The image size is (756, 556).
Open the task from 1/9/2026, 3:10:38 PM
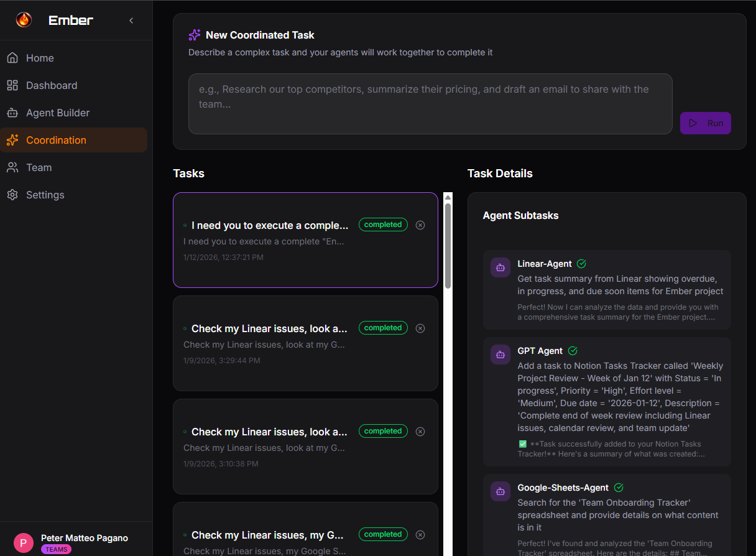305,447
